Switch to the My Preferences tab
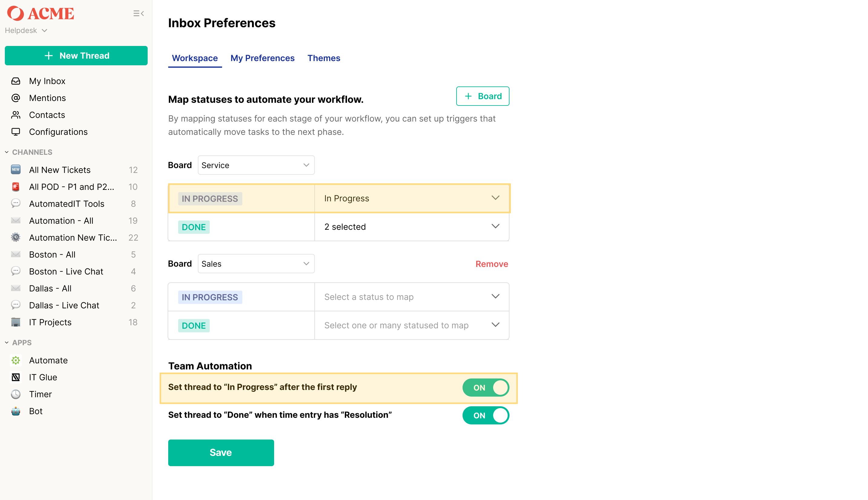The width and height of the screenshot is (868, 500). [263, 58]
